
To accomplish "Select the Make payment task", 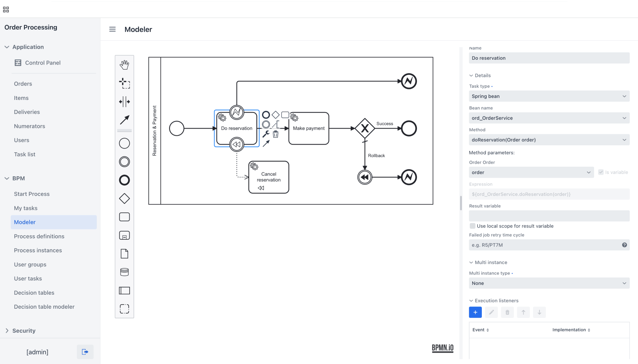I will [309, 128].
